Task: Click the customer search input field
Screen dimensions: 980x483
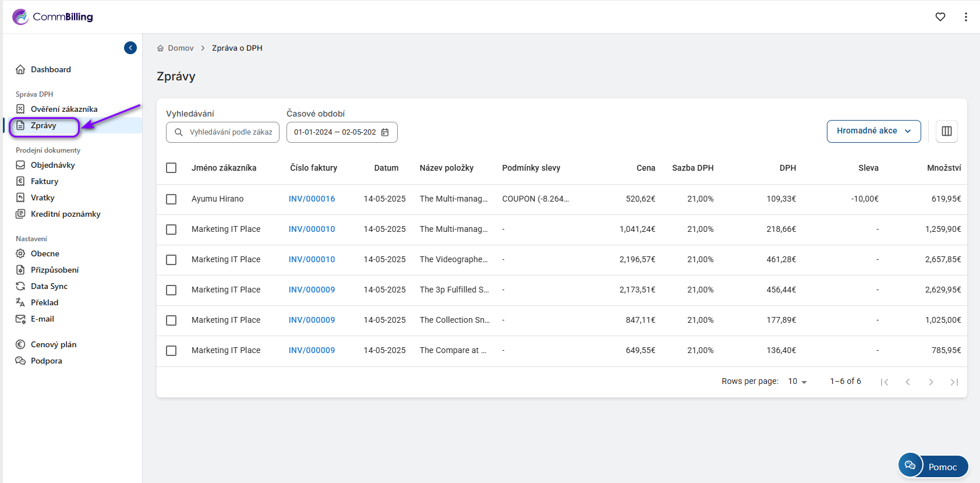Action: [x=230, y=132]
